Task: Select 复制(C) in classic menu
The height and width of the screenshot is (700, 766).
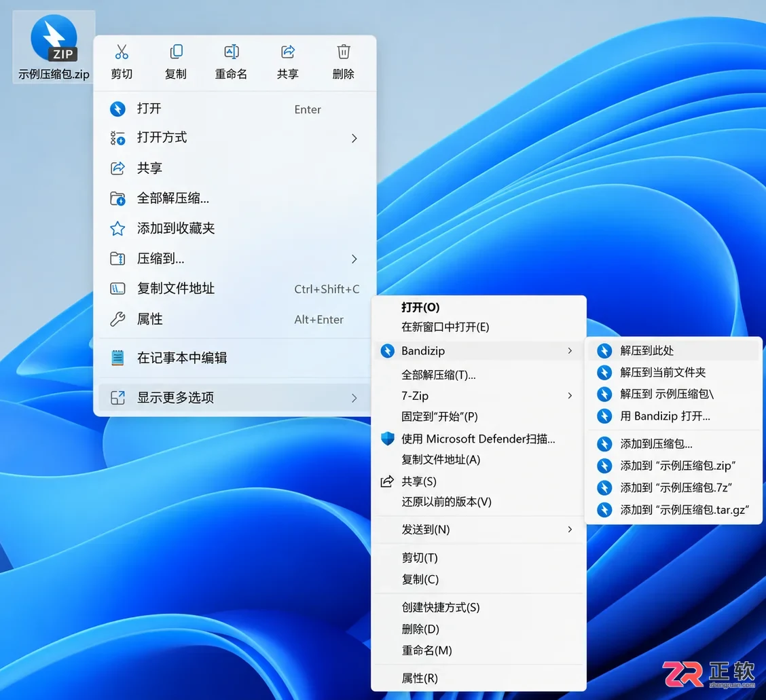Action: coord(479,579)
